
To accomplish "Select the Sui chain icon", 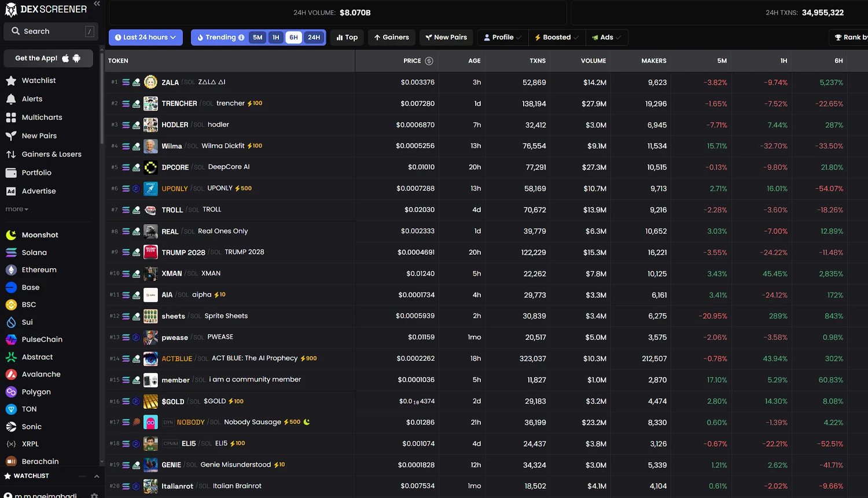I will coord(11,322).
